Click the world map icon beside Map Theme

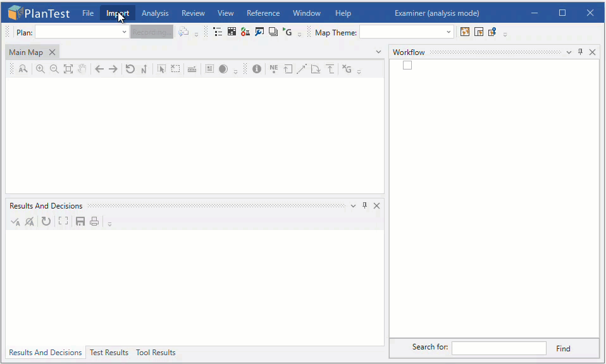pyautogui.click(x=464, y=32)
